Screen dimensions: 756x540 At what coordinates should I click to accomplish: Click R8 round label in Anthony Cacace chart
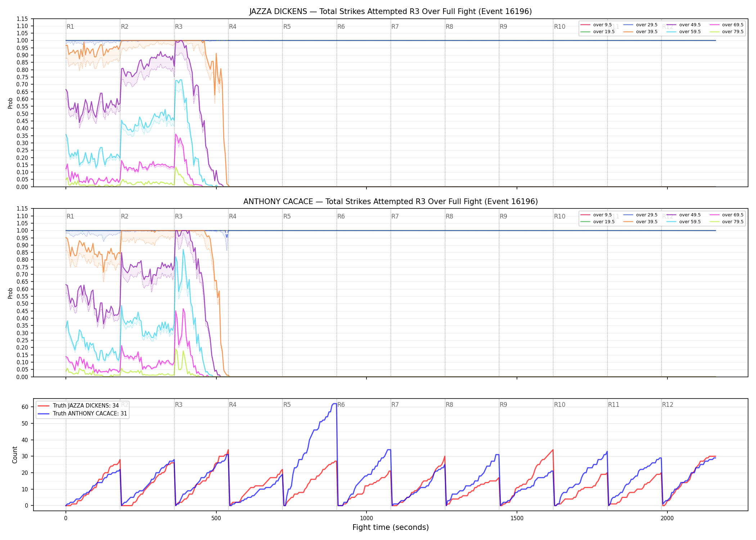[449, 216]
